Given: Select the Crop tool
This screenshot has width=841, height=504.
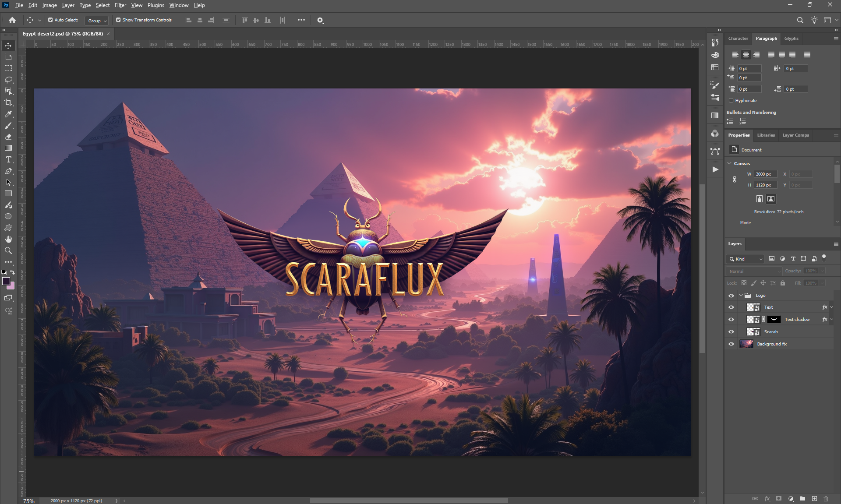Looking at the screenshot, I should point(8,102).
